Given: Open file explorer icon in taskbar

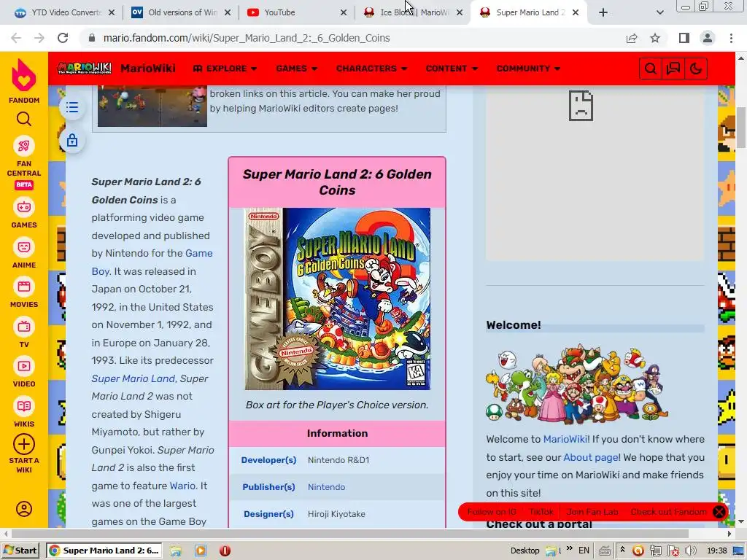Looking at the screenshot, I should [176, 551].
